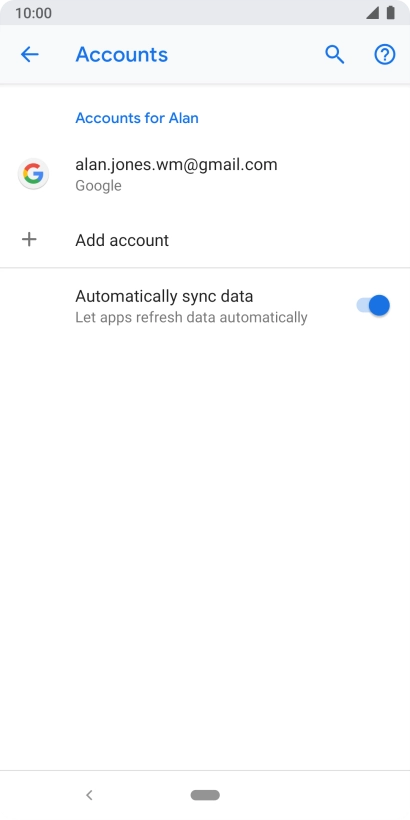410x820 pixels.
Task: Tap the Accounts page title
Action: tap(122, 54)
